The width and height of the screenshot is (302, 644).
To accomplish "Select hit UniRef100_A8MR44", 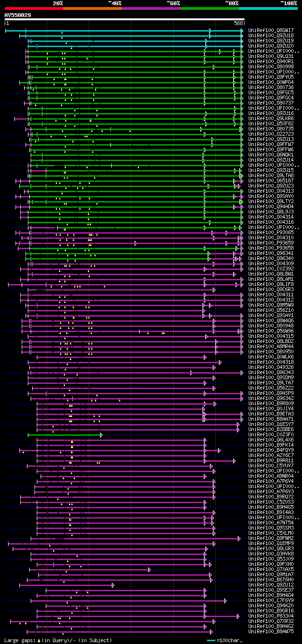I will [271, 346].
